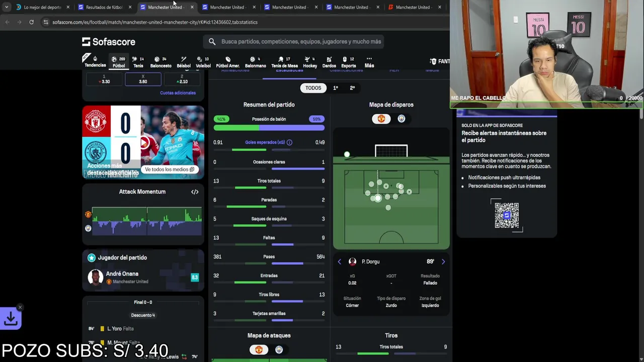This screenshot has height=362, width=644.
Task: Select the Tenis de Mesa sport icon
Action: (284, 62)
